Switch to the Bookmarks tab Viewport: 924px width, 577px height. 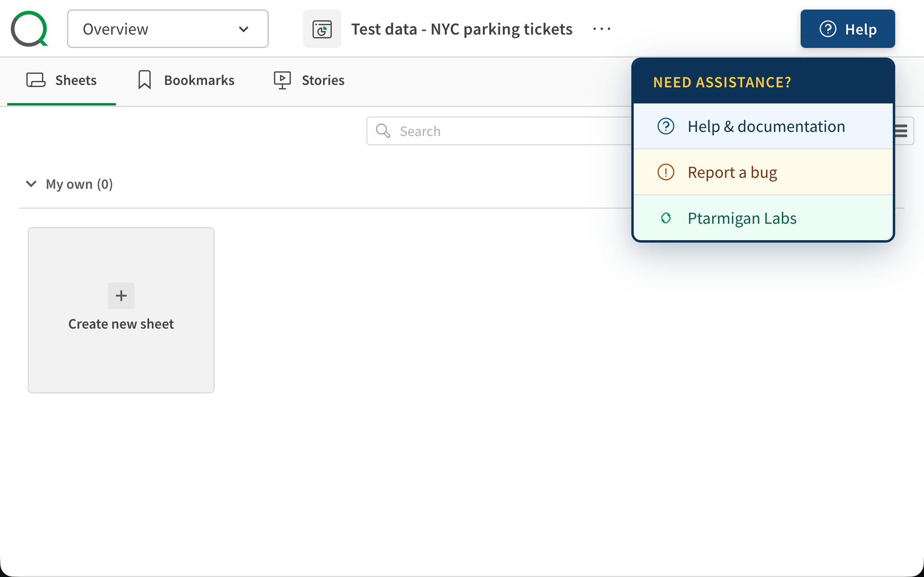point(199,80)
